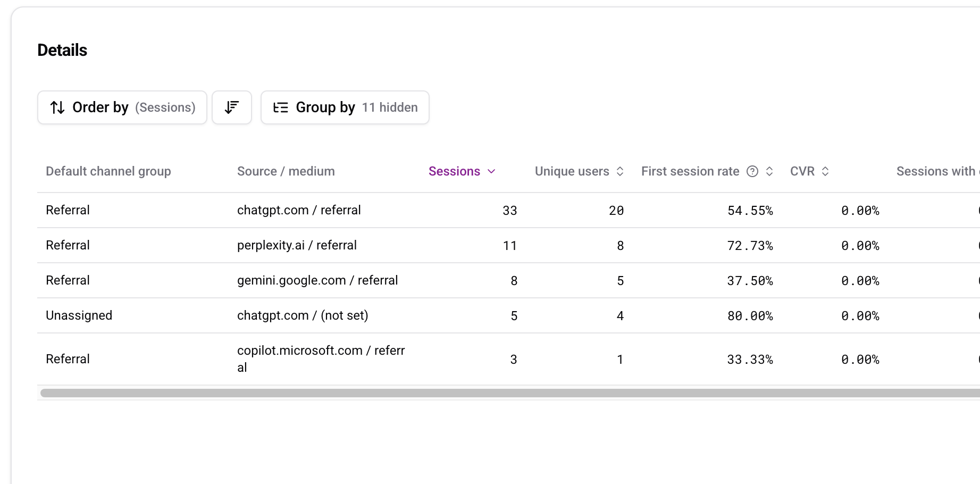Select the gemini.google.com / referral row
Viewport: 980px width, 484px height.
coord(508,280)
